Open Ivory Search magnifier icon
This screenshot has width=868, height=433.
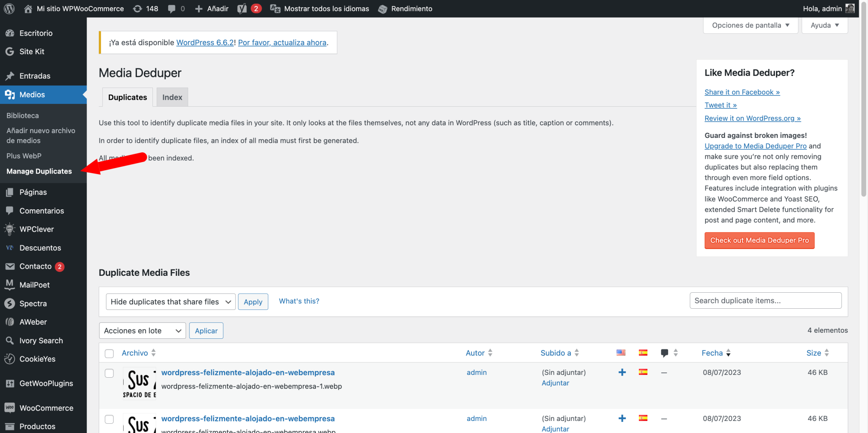pyautogui.click(x=10, y=341)
